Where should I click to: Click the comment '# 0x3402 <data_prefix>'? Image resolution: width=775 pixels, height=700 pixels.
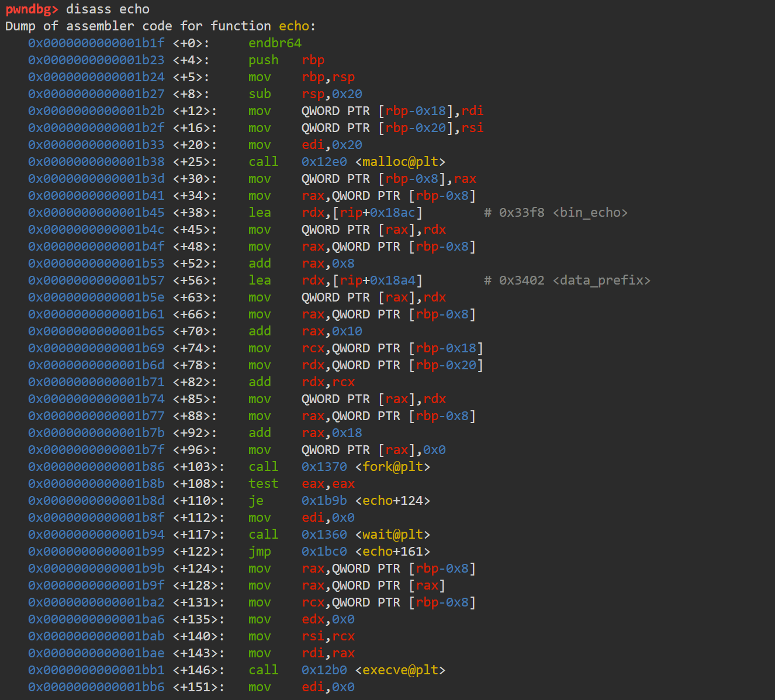[x=568, y=280]
